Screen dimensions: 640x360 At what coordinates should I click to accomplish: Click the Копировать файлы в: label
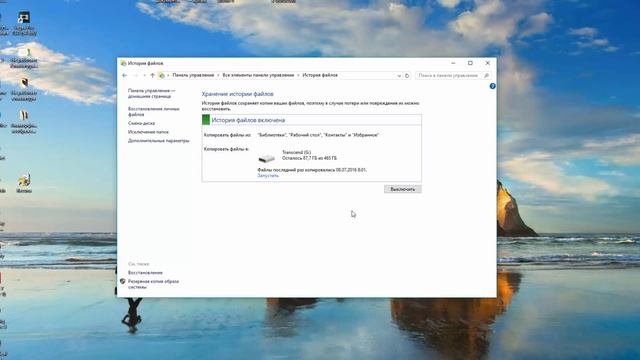click(x=226, y=149)
